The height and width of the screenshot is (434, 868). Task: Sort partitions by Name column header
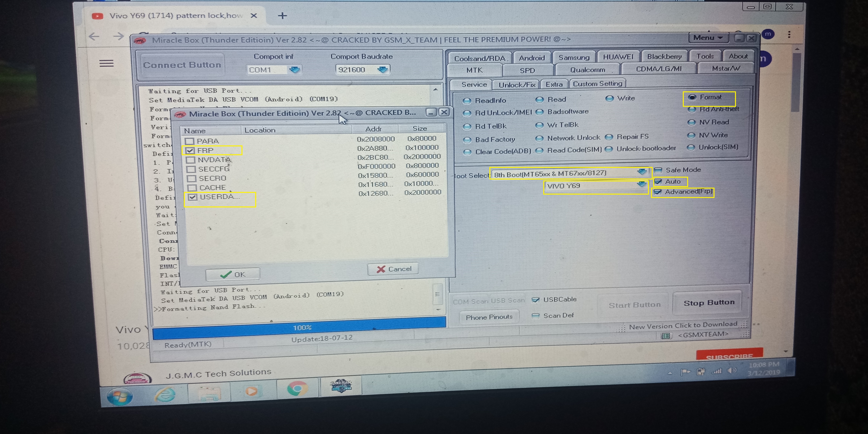[x=211, y=131]
